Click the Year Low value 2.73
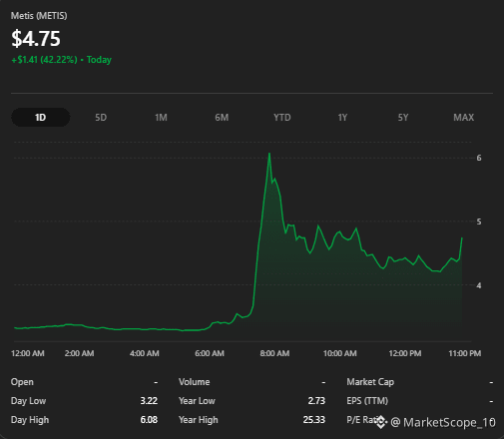 point(316,401)
